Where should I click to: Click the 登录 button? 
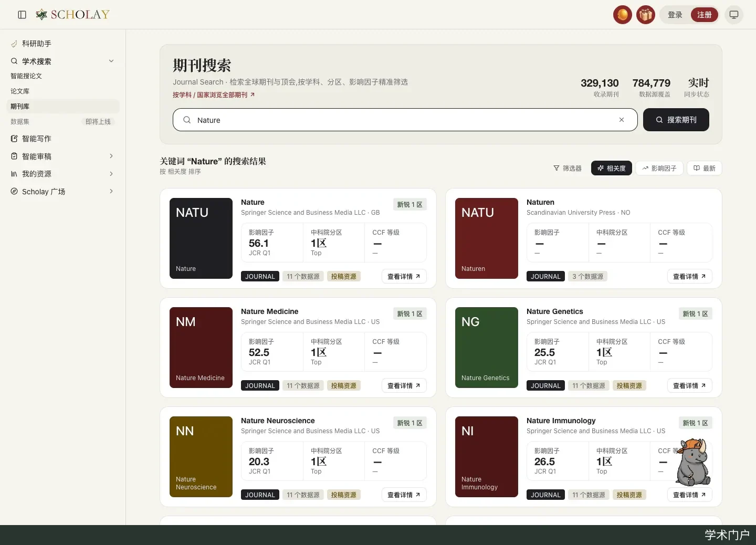(675, 15)
